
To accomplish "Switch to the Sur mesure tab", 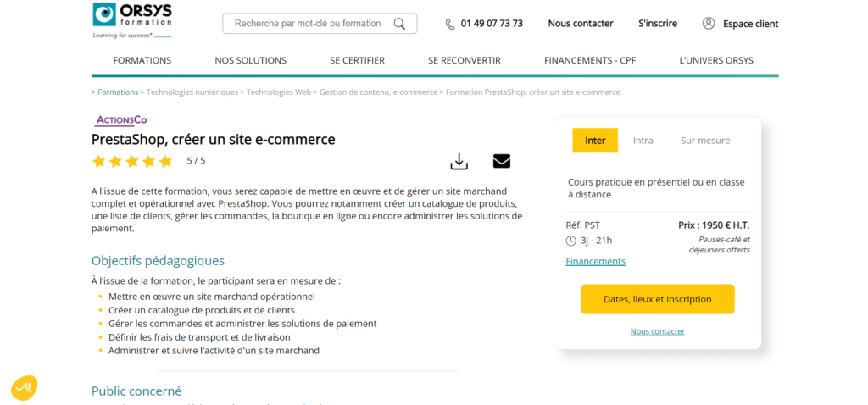I will pyautogui.click(x=705, y=141).
